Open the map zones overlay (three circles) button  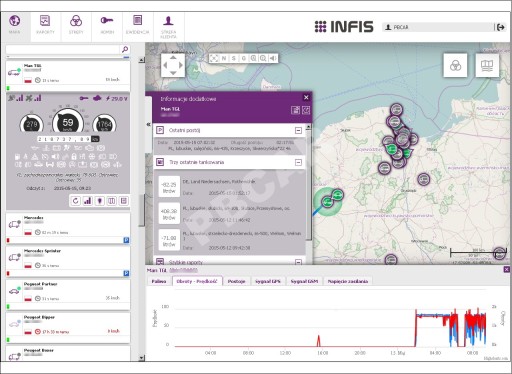[455, 65]
